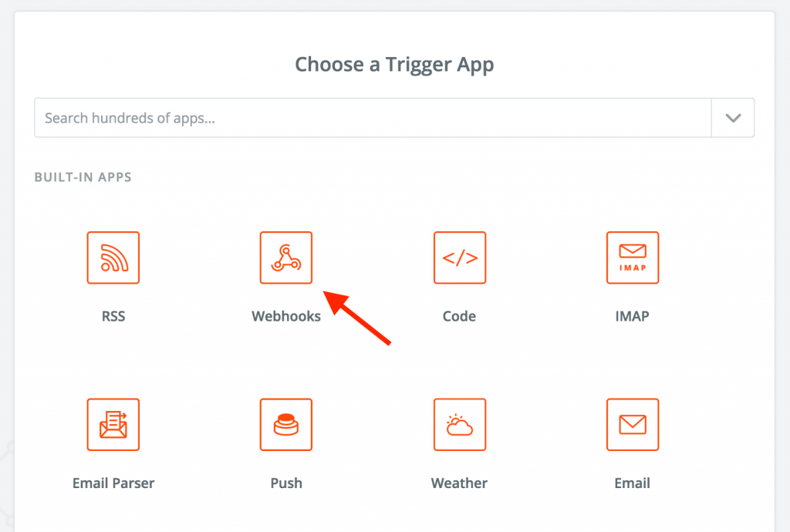This screenshot has width=790, height=532.
Task: Click the Webhooks label text
Action: point(286,316)
